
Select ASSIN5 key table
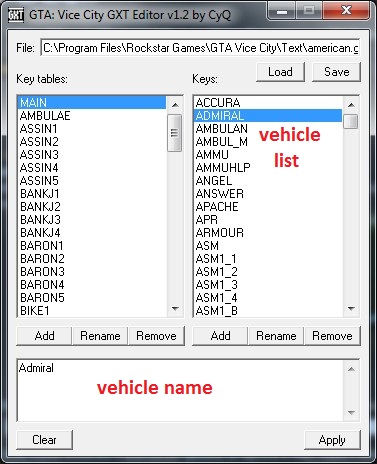pos(92,180)
